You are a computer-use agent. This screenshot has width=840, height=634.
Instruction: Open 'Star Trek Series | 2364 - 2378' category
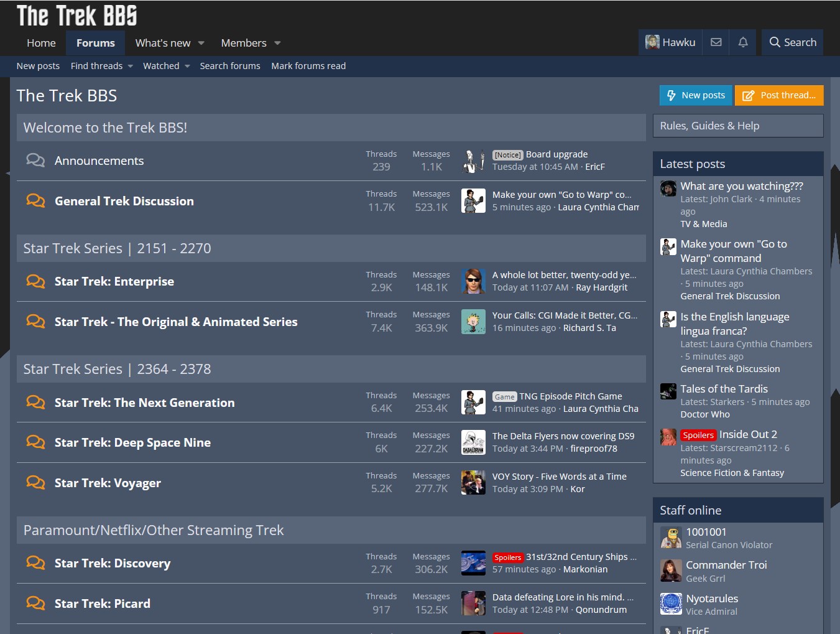pos(117,369)
